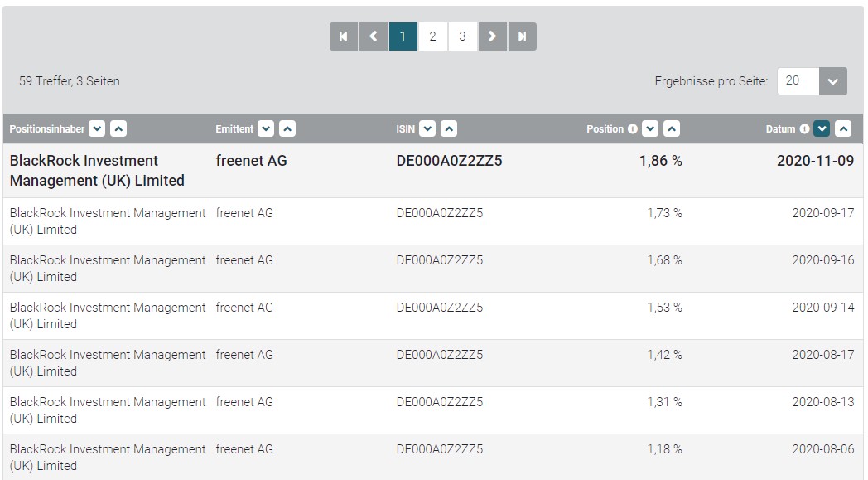Show info for Datum column

[x=804, y=129]
